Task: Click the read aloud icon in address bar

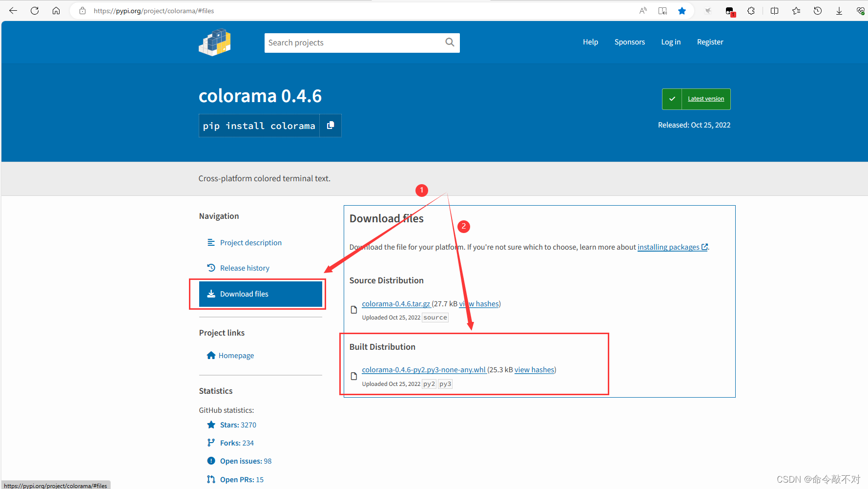Action: [x=643, y=11]
